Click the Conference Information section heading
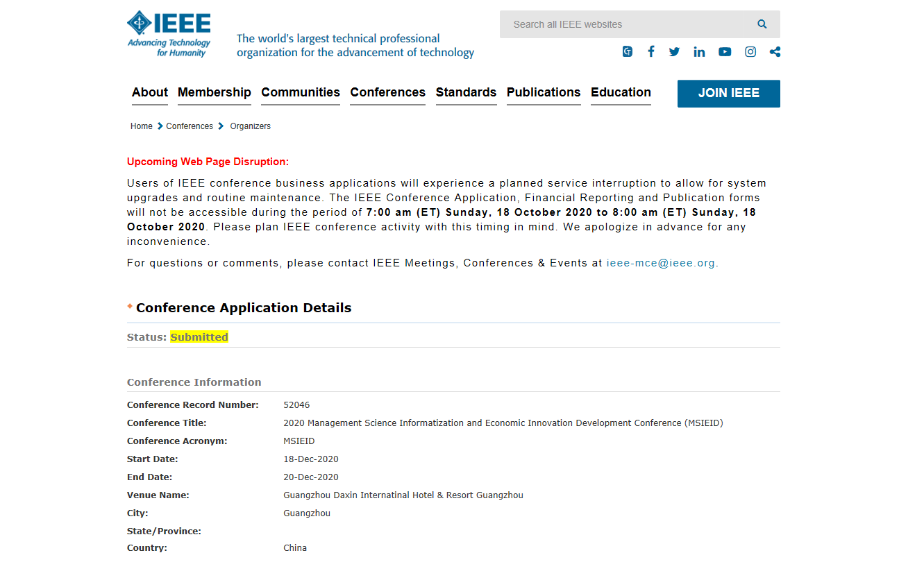This screenshot has height=562, width=924. click(194, 382)
